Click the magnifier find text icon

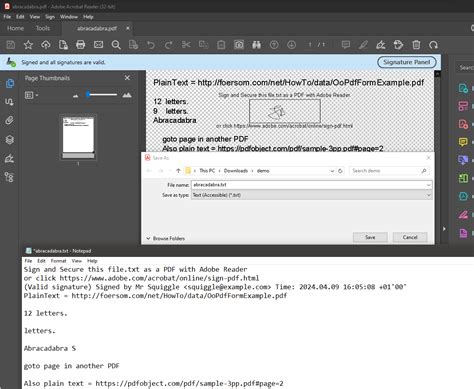(x=116, y=45)
